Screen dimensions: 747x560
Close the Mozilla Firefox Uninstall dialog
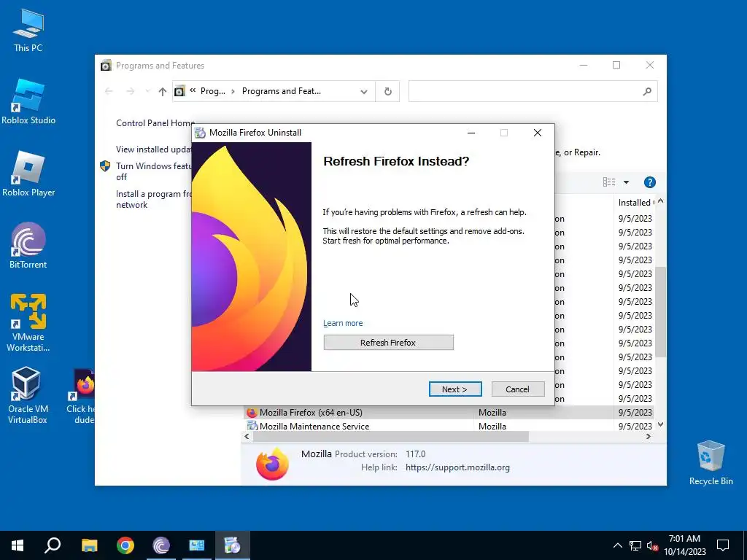538,133
